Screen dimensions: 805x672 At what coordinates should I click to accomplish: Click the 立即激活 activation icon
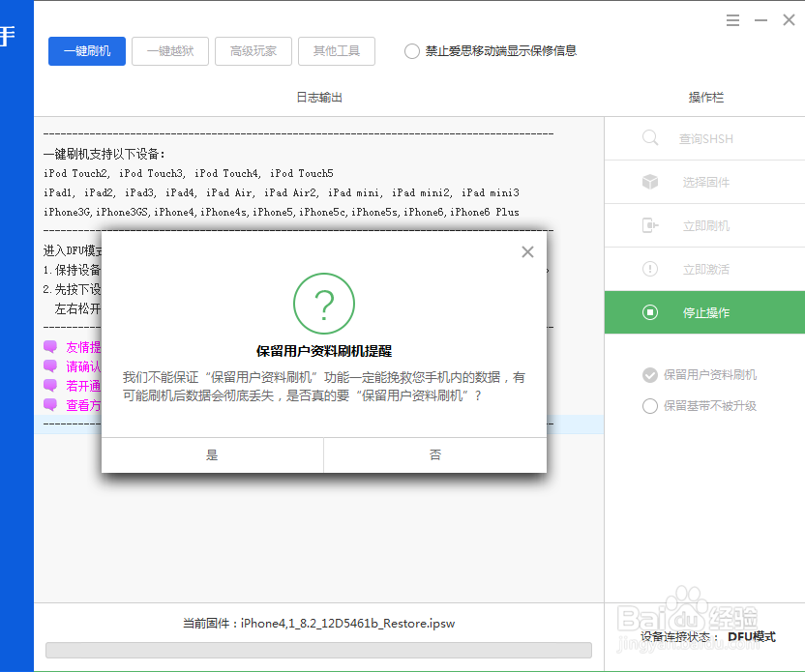click(651, 269)
